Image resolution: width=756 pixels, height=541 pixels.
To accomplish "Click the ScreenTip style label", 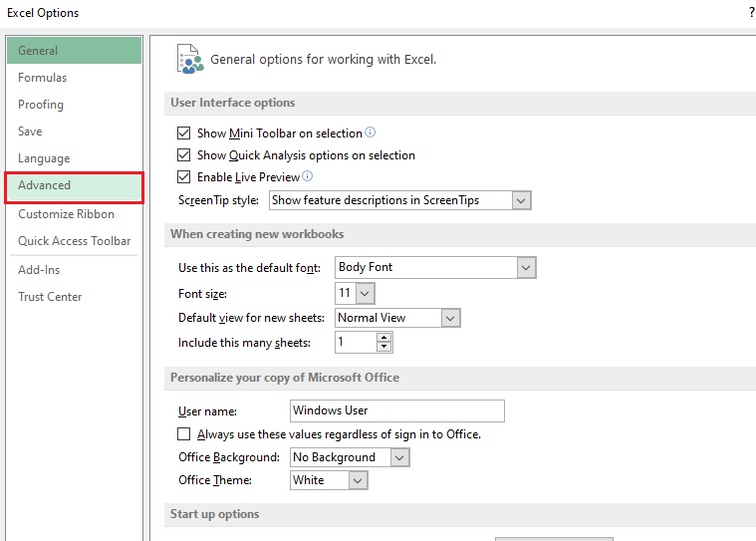I will (x=218, y=200).
